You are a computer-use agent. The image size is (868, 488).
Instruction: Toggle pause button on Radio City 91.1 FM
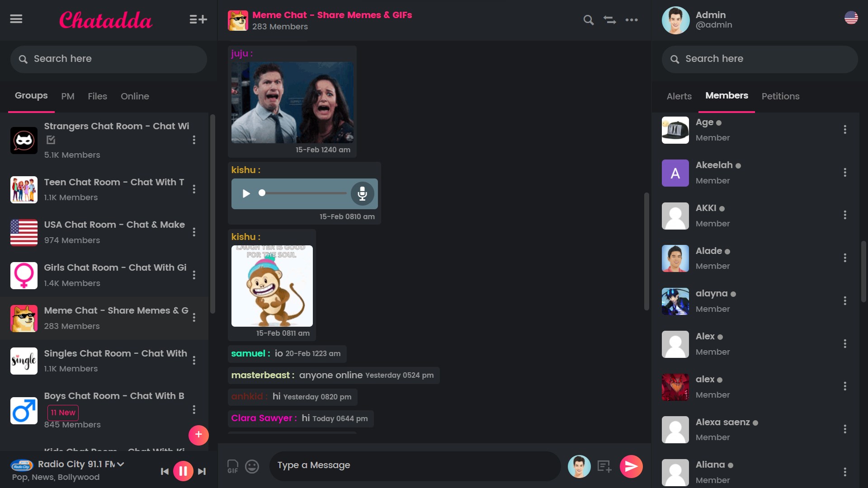click(183, 471)
